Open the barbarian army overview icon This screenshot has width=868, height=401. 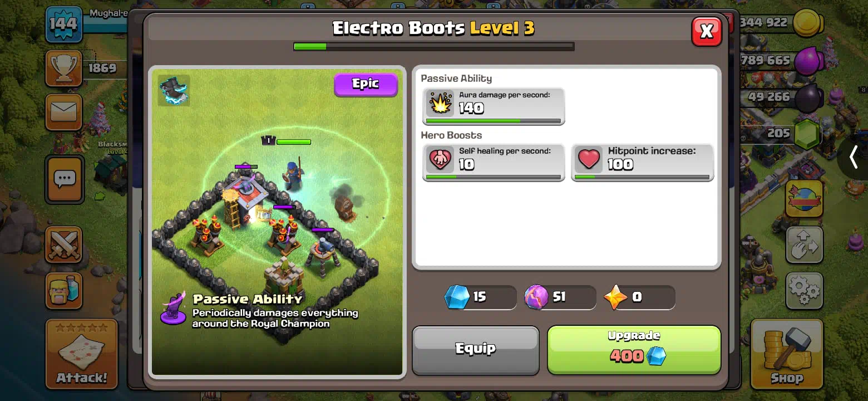[63, 290]
